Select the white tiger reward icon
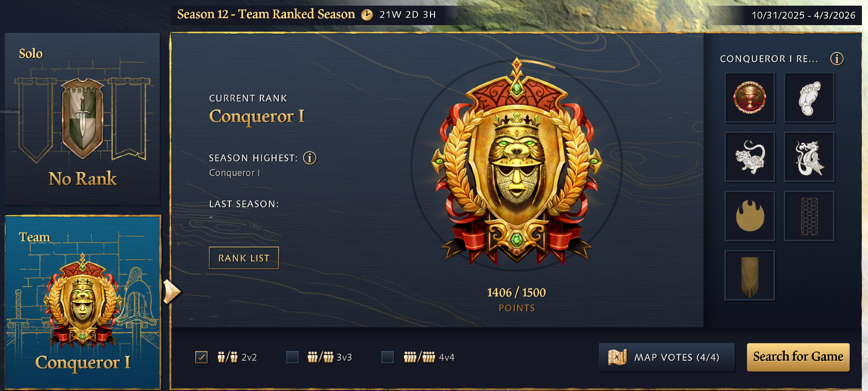Viewport: 868px width, 391px height. coord(750,157)
